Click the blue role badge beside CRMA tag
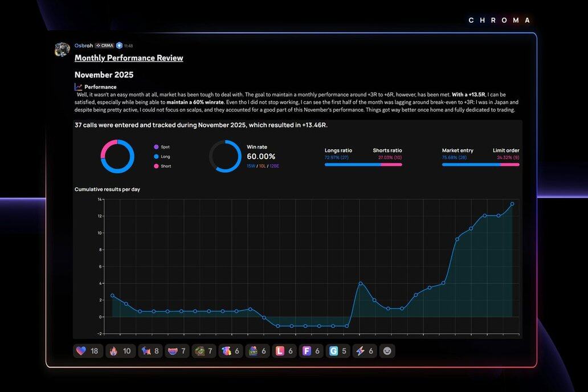 (120, 46)
